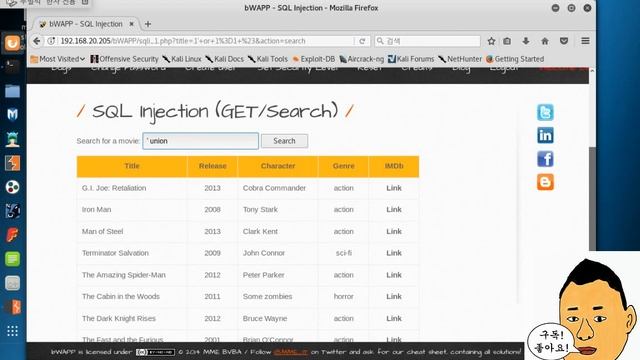640x360 pixels.
Task: Open Aircrack-ng bookmark
Action: (x=362, y=59)
